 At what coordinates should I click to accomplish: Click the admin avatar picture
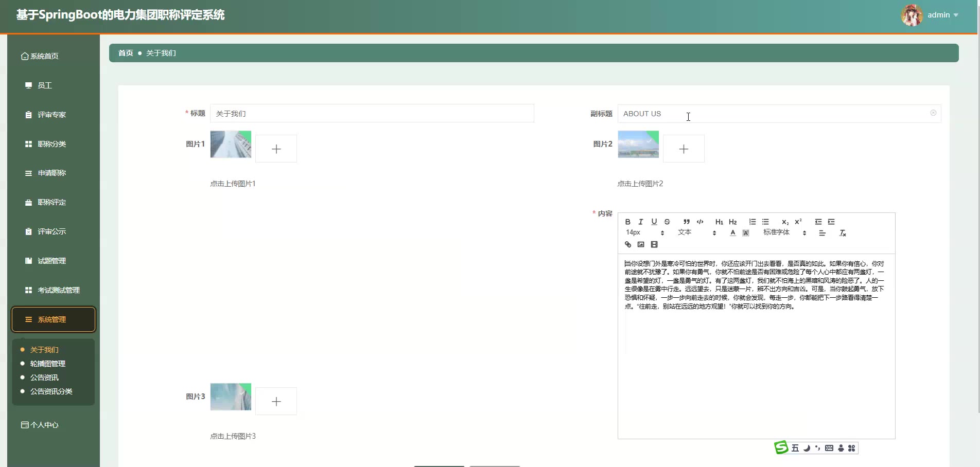pos(912,15)
